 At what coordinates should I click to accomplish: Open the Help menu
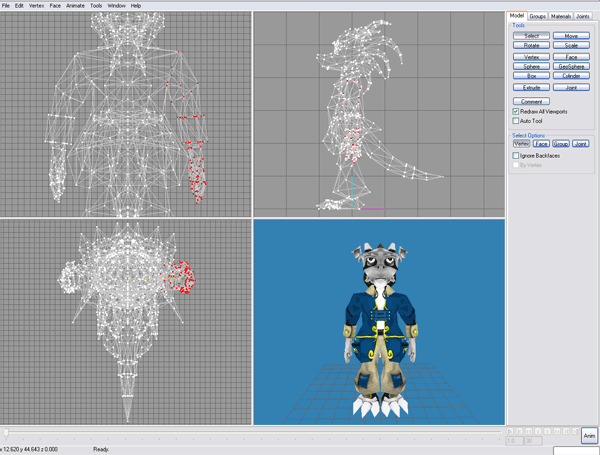136,6
